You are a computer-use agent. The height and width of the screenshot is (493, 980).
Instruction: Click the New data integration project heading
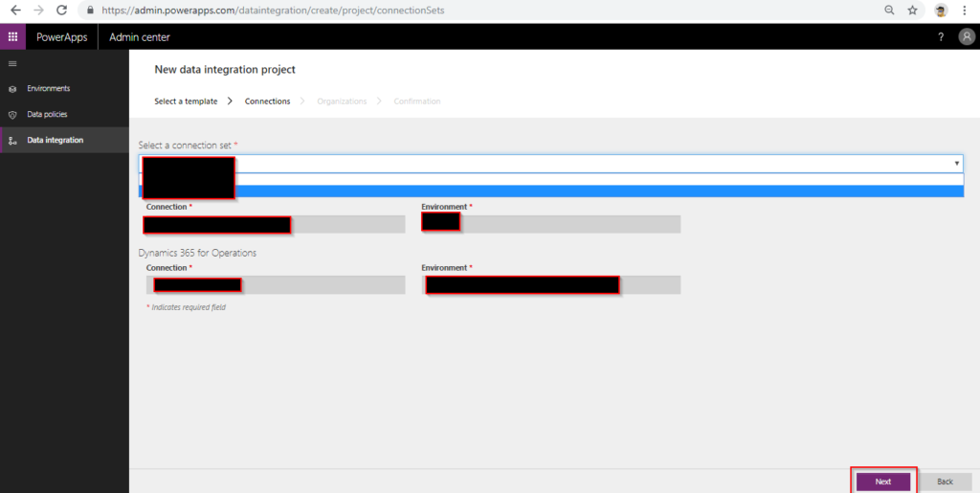coord(225,69)
